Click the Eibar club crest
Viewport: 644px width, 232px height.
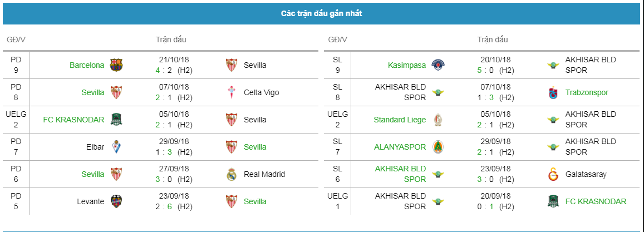click(x=116, y=147)
